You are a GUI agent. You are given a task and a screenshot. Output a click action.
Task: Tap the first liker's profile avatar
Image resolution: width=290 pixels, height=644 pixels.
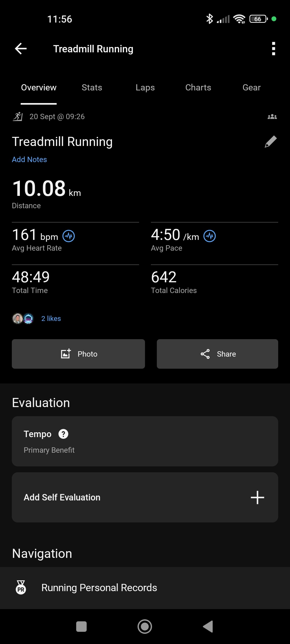18,319
